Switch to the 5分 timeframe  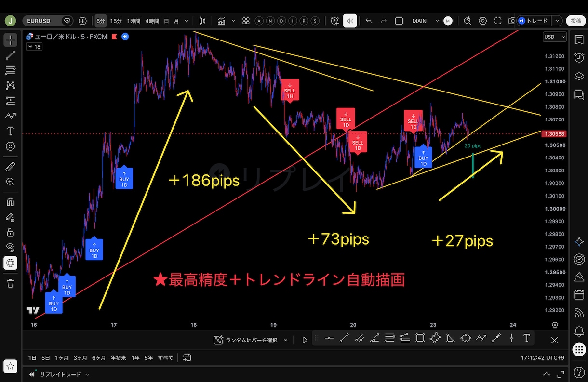pos(100,21)
